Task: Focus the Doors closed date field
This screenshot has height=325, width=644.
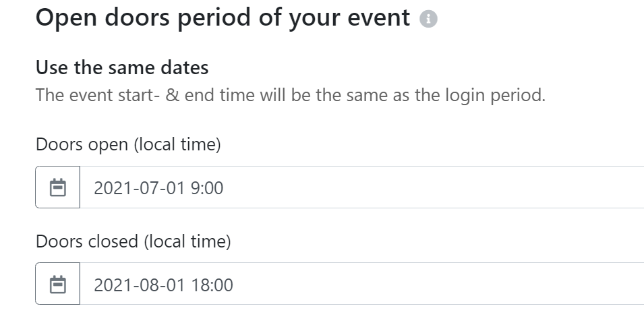Action: pyautogui.click(x=337, y=285)
